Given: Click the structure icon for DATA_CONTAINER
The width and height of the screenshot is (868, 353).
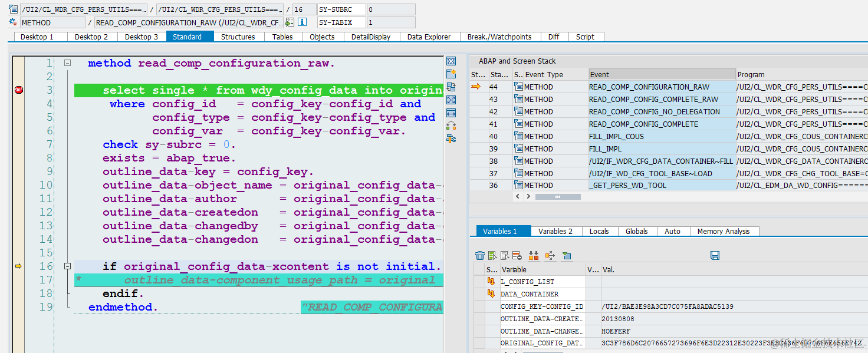Looking at the screenshot, I should [491, 293].
